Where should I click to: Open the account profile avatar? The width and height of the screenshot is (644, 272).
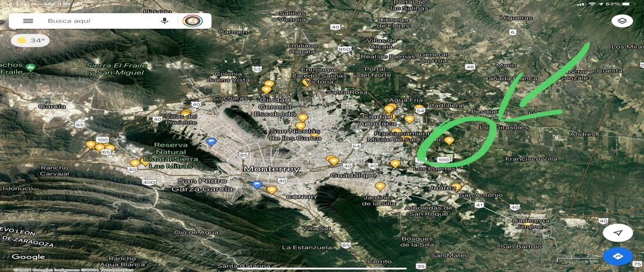point(192,21)
